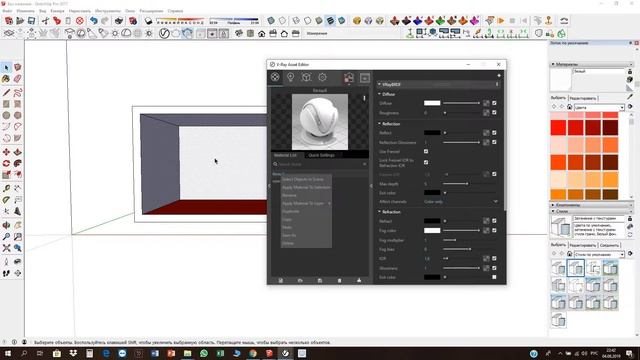640x360 pixels.
Task: Click the delete trash icon below material list
Action: coord(339,280)
